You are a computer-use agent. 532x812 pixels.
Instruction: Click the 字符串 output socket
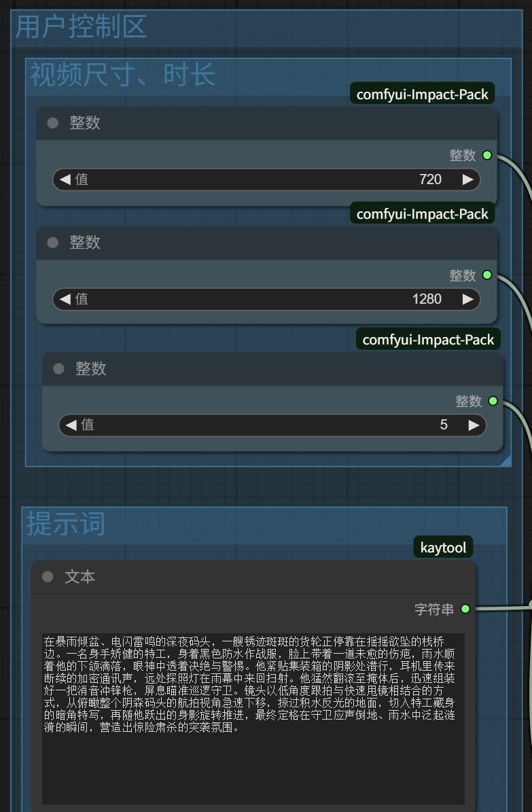(x=465, y=608)
